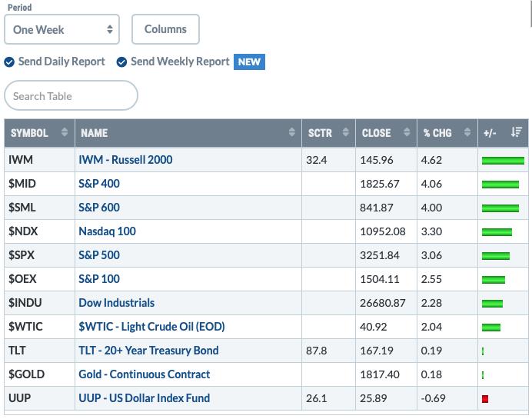Screen dimensions: 532x419
Task: Click the green bar in the $MID row
Action: pos(500,185)
